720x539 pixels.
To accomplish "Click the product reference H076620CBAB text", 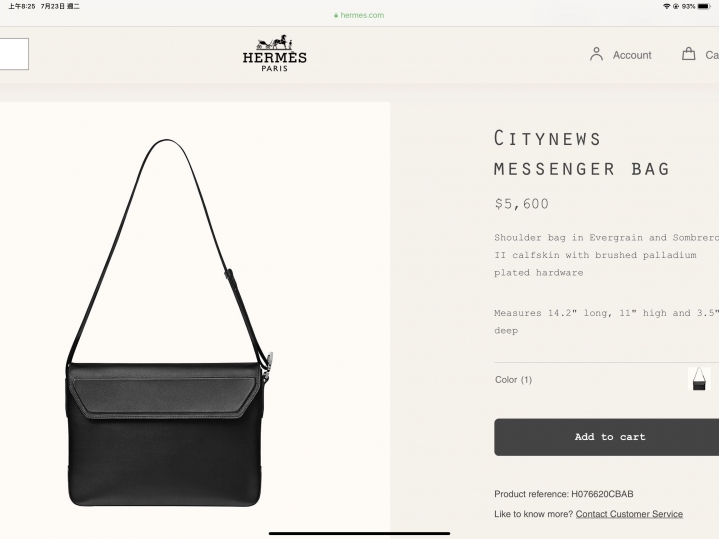I will pos(563,494).
